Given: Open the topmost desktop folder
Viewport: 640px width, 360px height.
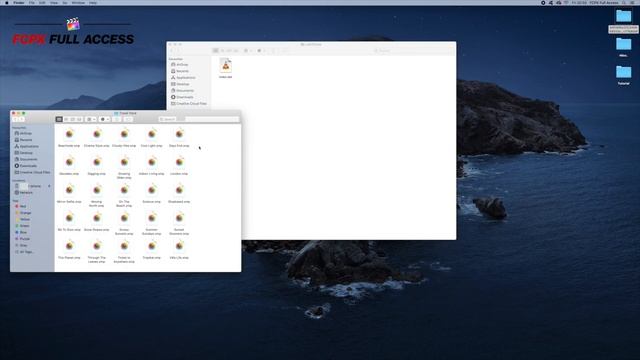Looking at the screenshot, I should (x=623, y=16).
